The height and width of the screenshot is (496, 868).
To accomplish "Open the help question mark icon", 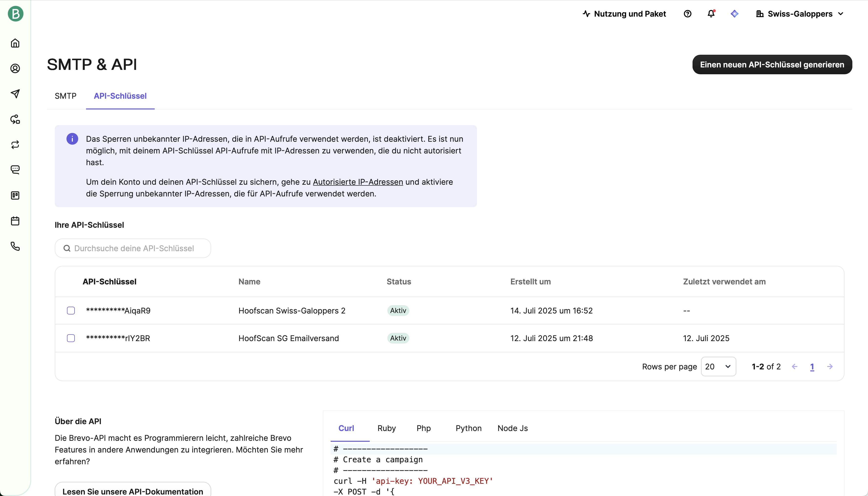I will pyautogui.click(x=687, y=14).
